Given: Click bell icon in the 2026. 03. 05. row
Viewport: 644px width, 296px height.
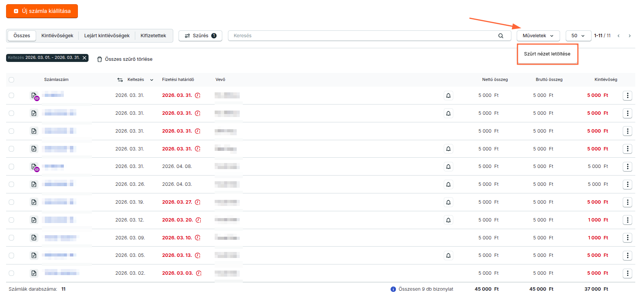Looking at the screenshot, I should (x=448, y=255).
